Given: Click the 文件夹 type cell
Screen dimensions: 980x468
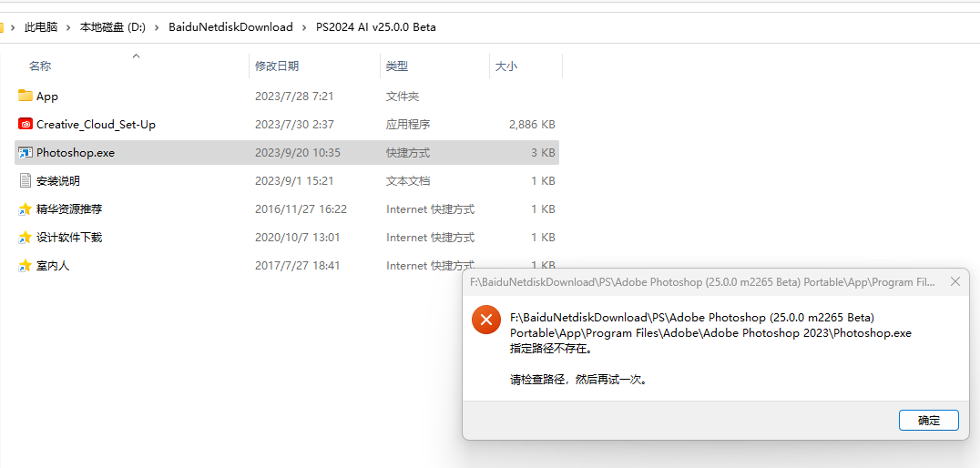Looking at the screenshot, I should coord(403,97).
